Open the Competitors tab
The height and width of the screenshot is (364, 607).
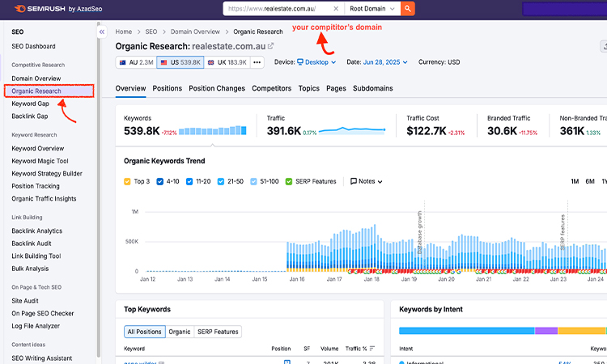[x=271, y=88]
